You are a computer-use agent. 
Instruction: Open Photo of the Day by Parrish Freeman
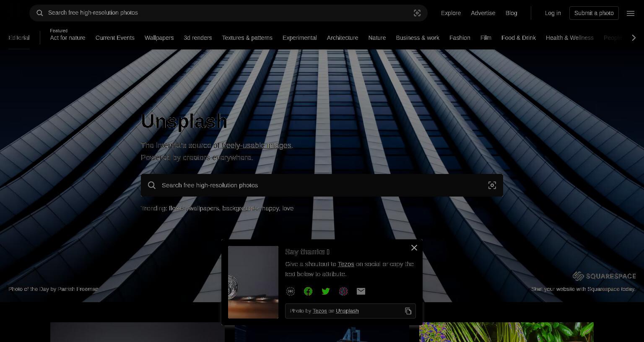point(53,289)
